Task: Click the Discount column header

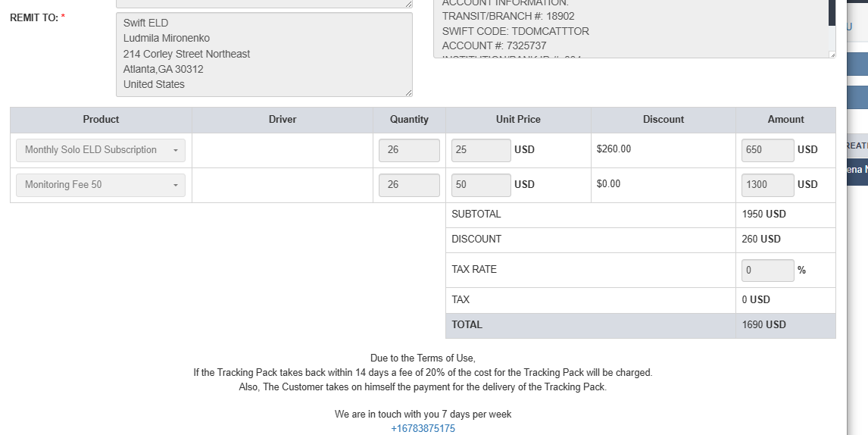Action: pos(663,120)
